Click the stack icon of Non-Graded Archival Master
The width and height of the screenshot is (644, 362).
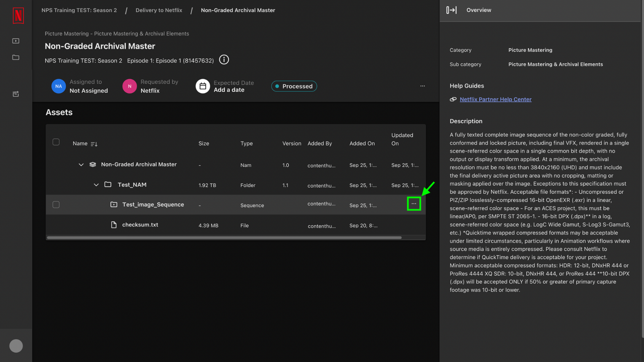pyautogui.click(x=93, y=165)
